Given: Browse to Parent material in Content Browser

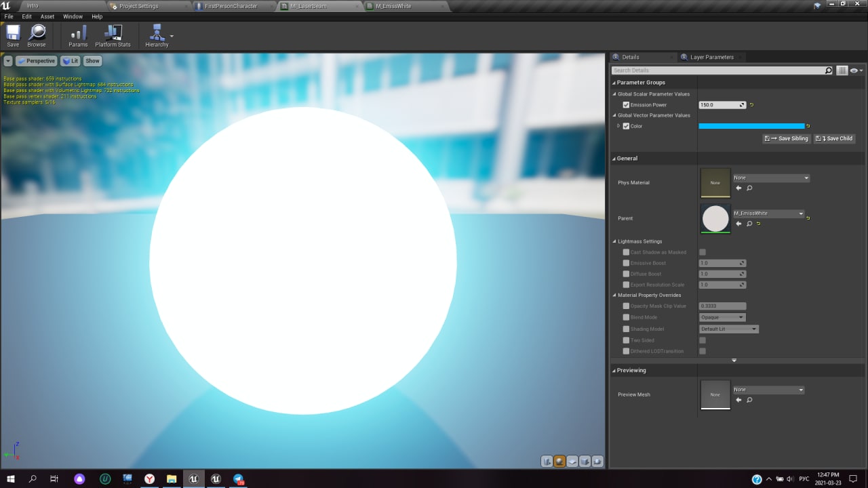Looking at the screenshot, I should click(x=749, y=224).
